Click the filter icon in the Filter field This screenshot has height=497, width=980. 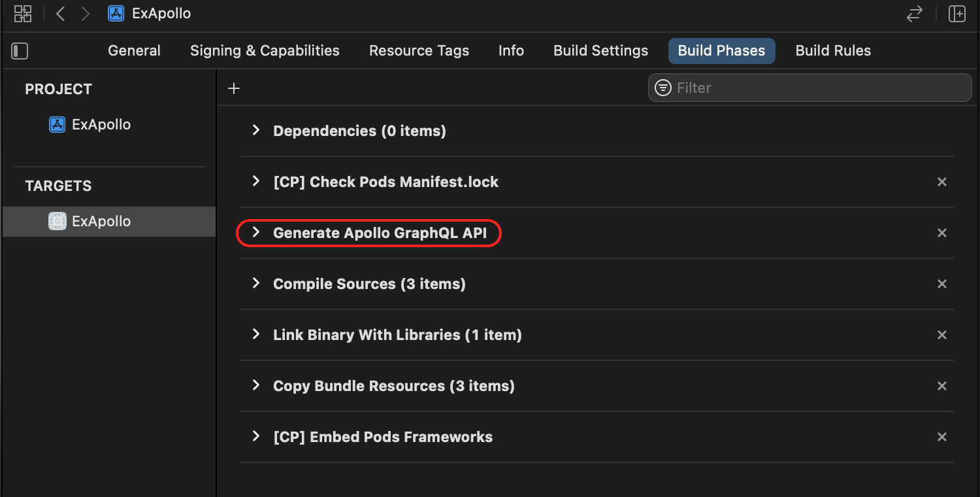[x=663, y=88]
